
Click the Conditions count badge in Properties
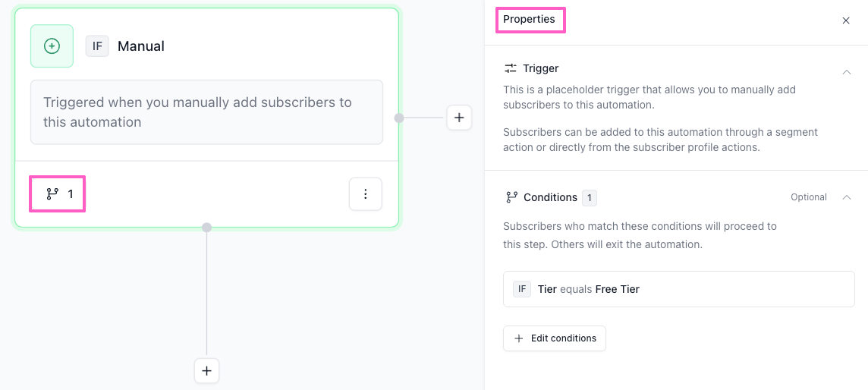tap(590, 198)
